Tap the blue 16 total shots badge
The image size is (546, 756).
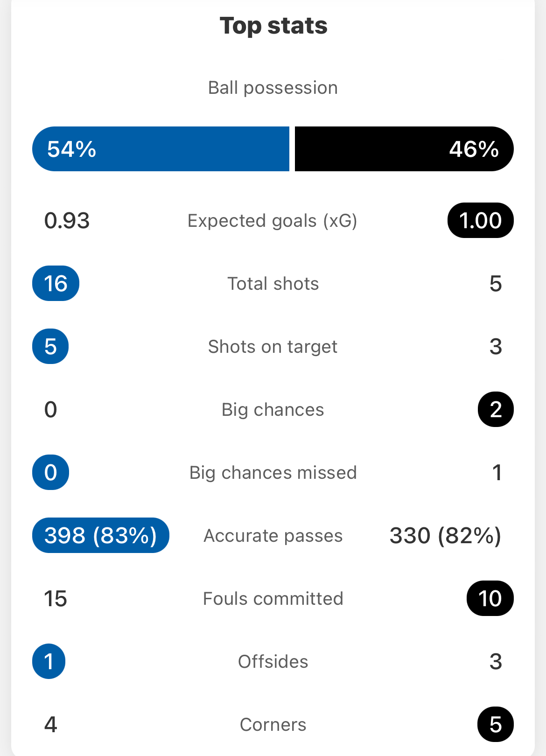(56, 284)
